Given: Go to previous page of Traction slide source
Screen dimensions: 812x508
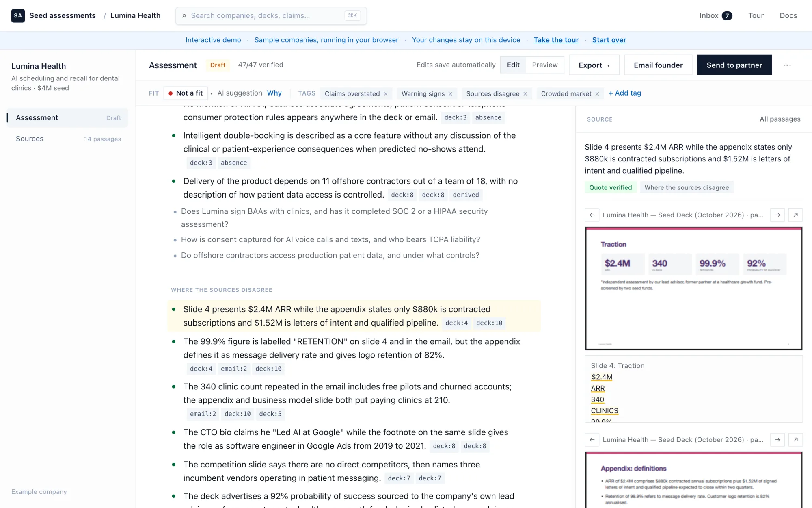Looking at the screenshot, I should tap(592, 215).
